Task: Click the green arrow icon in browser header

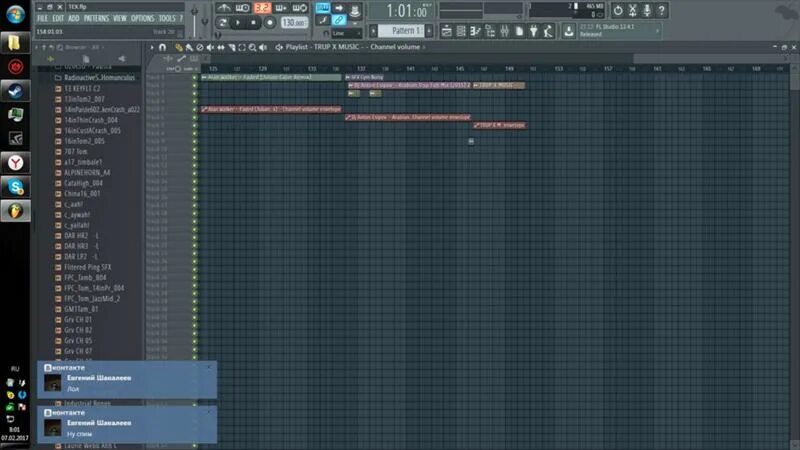Action: (x=50, y=59)
